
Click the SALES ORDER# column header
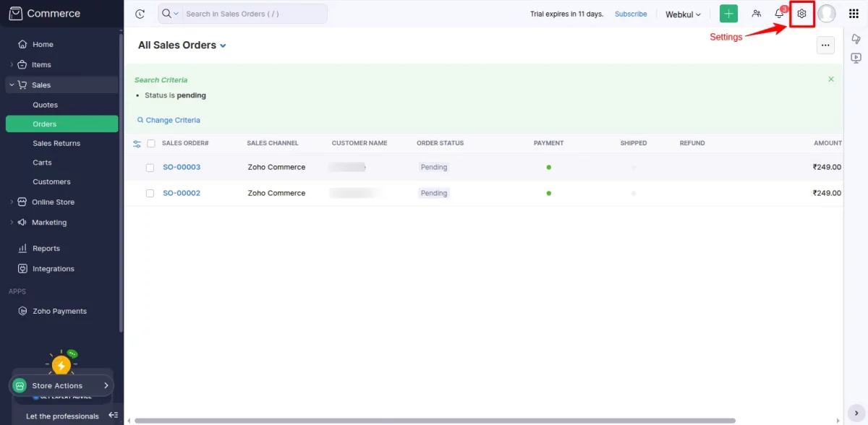[x=185, y=143]
